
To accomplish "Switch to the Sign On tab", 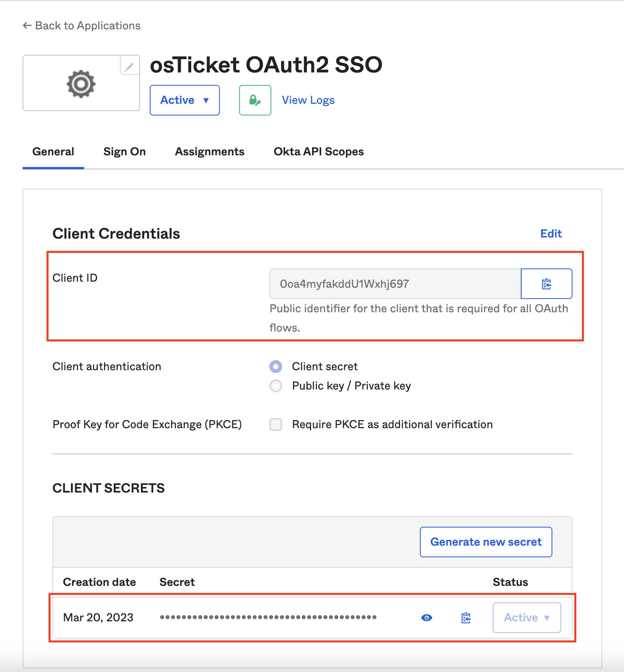I will pos(124,151).
